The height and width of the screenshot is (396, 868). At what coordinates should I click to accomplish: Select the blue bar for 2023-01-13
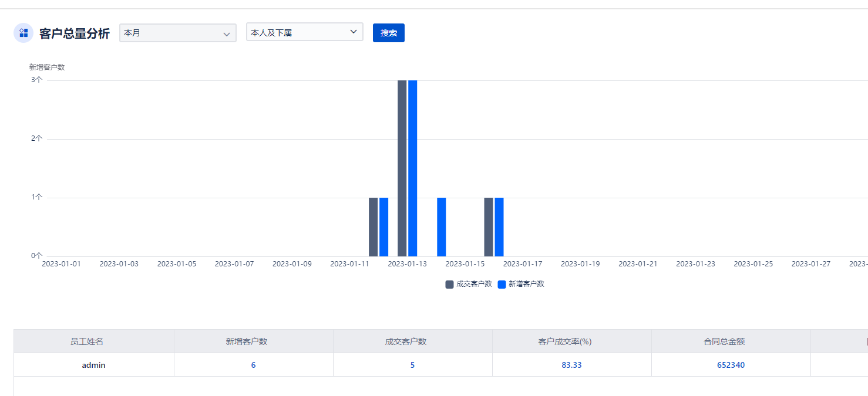coord(412,168)
